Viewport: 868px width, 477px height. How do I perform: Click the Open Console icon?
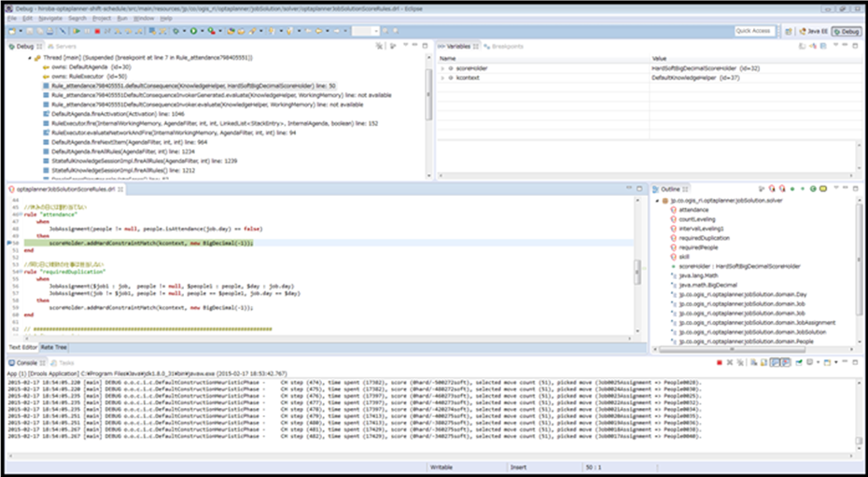pos(827,362)
